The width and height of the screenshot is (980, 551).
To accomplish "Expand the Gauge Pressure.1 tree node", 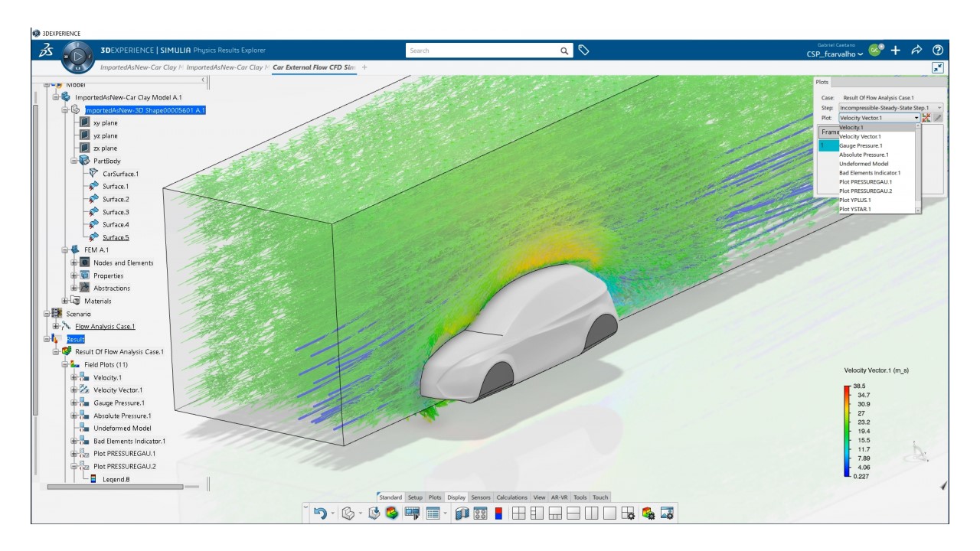I will pyautogui.click(x=74, y=403).
